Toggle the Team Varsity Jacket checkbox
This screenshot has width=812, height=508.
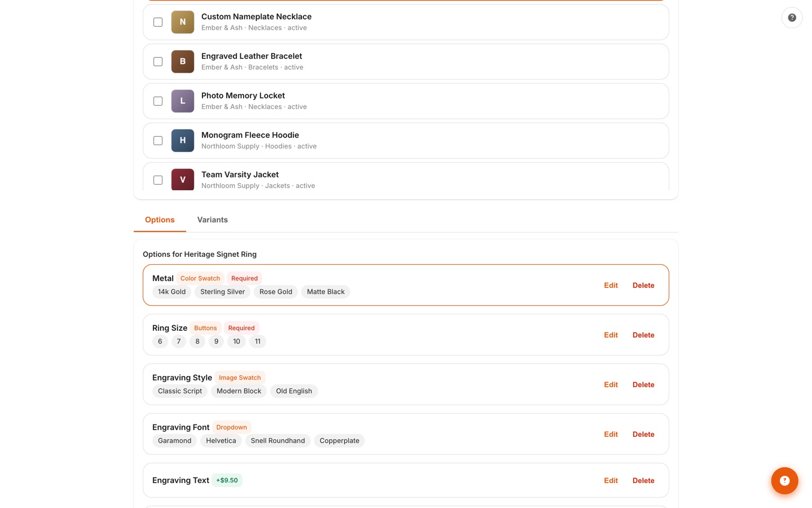point(158,180)
